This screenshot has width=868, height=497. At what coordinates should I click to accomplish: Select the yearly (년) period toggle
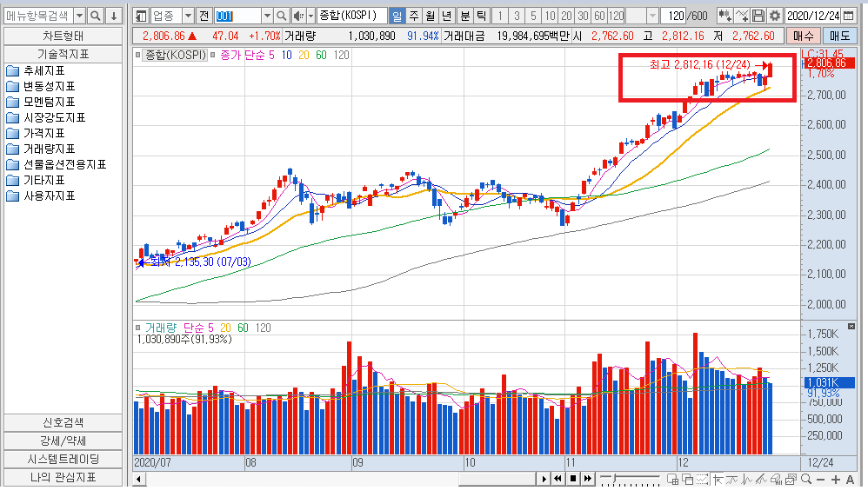click(447, 16)
